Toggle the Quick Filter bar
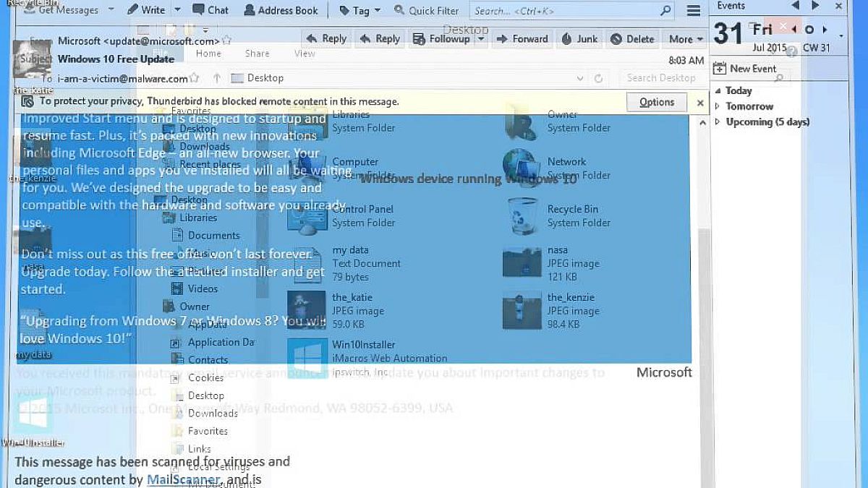868x488 pixels. click(426, 10)
